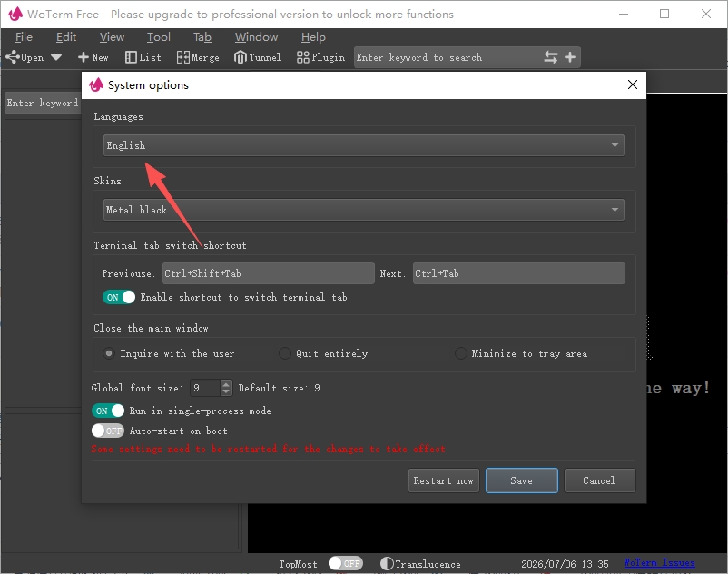728x574 pixels.
Task: Open the Tunnel tool icon
Action: (x=240, y=57)
